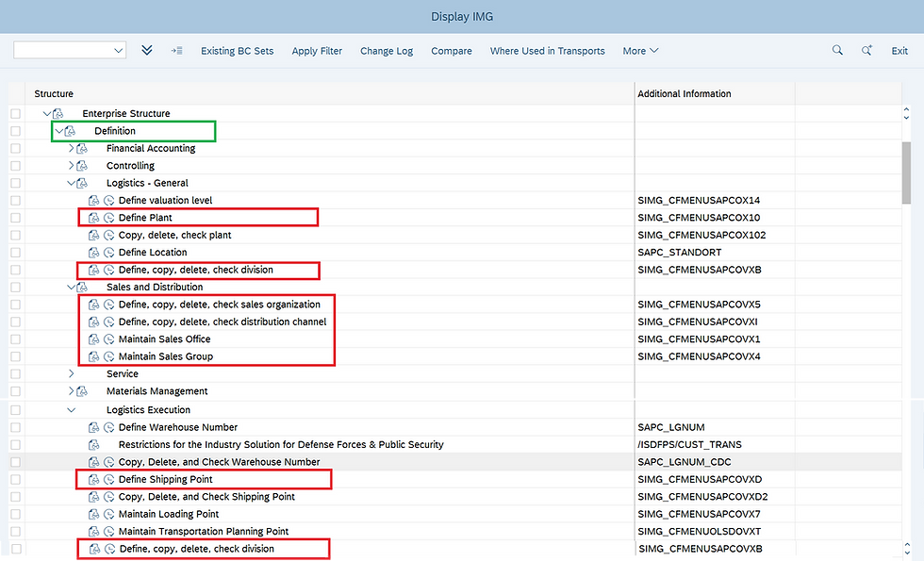Open Where Used in Transports
The height and width of the screenshot is (561, 924).
548,51
